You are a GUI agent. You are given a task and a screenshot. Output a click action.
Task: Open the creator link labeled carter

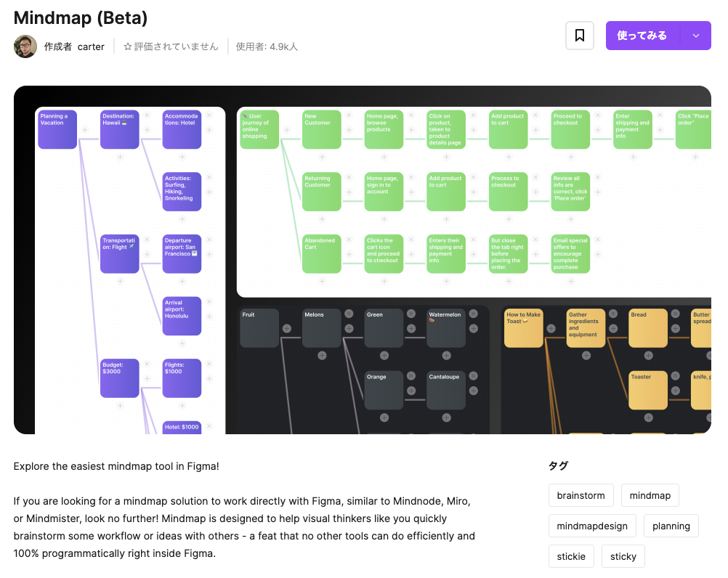[91, 46]
